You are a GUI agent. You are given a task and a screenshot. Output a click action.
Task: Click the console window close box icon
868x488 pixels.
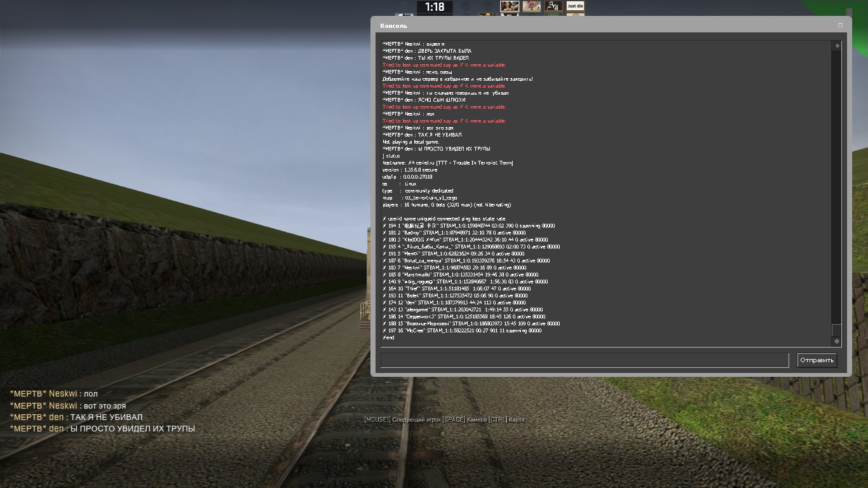840,25
